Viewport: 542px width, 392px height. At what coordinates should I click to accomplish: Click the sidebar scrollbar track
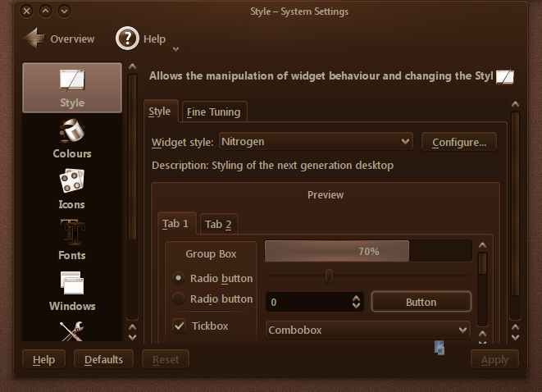click(x=132, y=280)
